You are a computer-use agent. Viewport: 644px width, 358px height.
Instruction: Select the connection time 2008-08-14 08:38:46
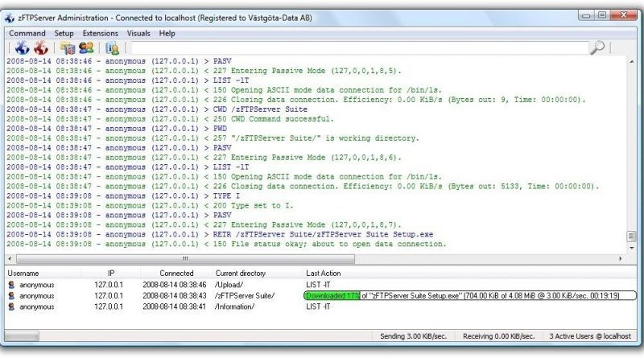tap(174, 285)
